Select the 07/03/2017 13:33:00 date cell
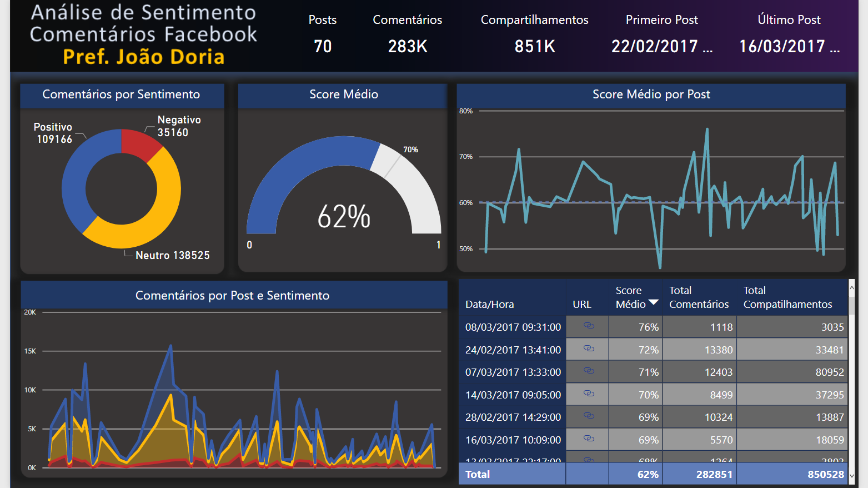Image resolution: width=868 pixels, height=488 pixels. tap(513, 372)
